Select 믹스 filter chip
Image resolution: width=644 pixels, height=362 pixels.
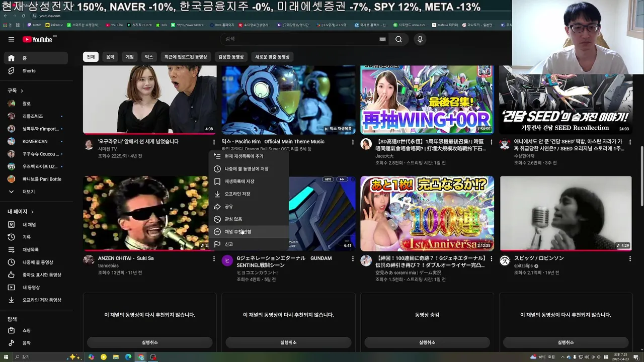tap(149, 57)
